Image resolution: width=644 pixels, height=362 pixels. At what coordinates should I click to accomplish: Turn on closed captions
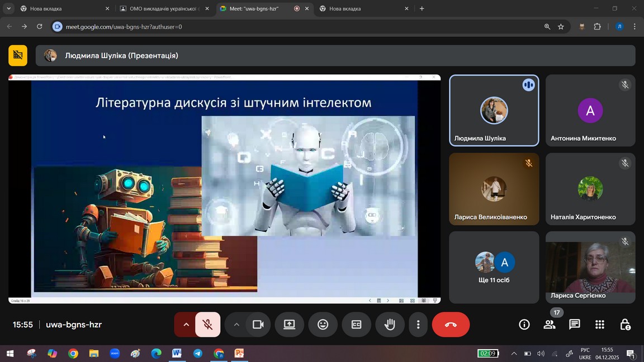pyautogui.click(x=356, y=325)
